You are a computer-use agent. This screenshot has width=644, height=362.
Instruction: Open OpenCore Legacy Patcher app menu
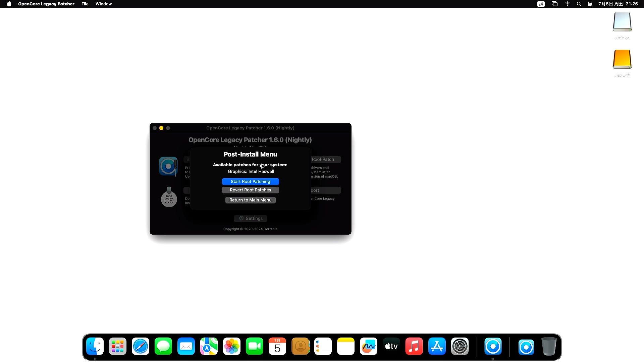pos(46,4)
